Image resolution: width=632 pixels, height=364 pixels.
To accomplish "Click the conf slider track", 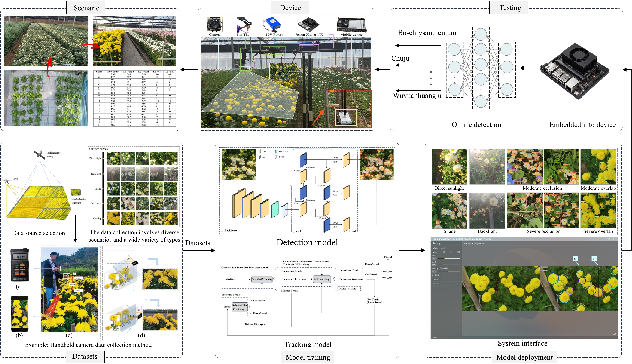I will (x=449, y=265).
